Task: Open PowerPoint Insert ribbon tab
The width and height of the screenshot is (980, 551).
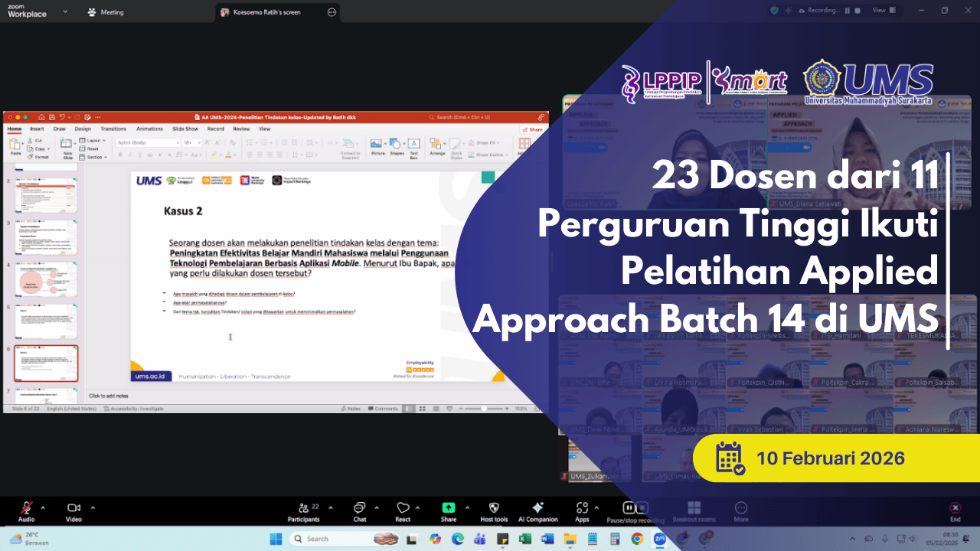Action: [37, 129]
